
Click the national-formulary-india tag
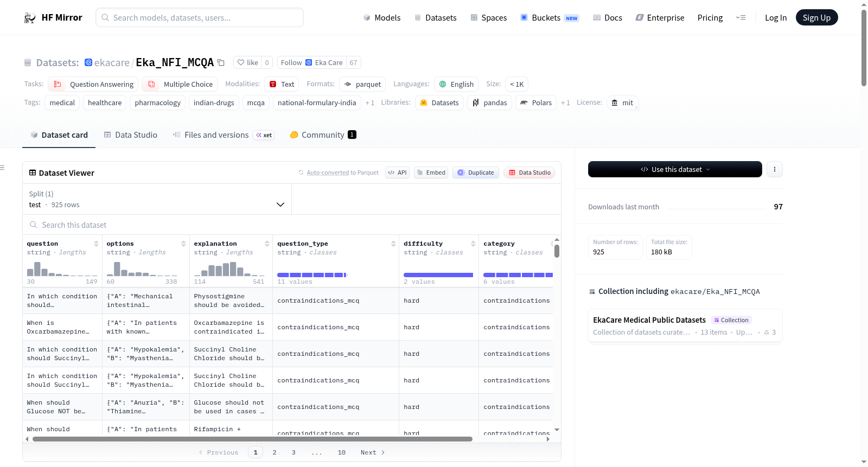317,103
